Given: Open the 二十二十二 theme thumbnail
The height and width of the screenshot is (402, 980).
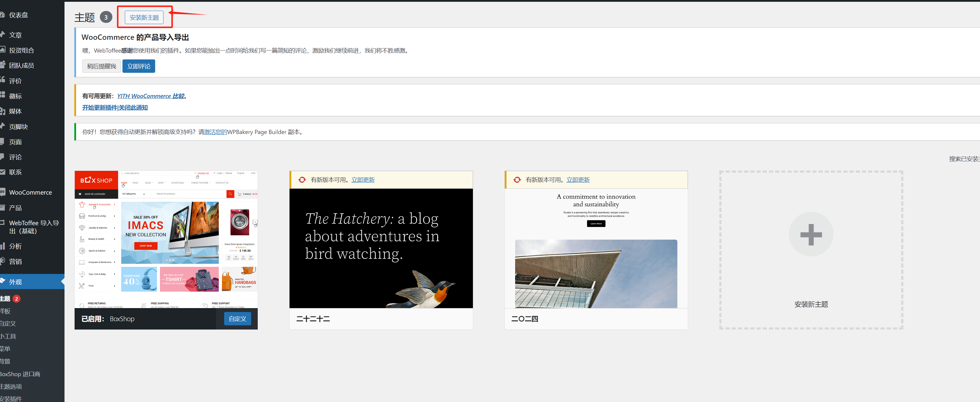Looking at the screenshot, I should pyautogui.click(x=381, y=248).
